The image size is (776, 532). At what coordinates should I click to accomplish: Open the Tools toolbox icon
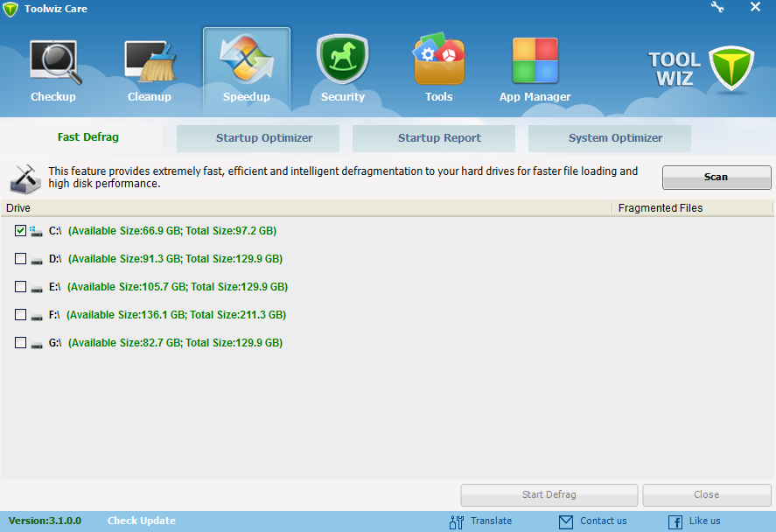[x=439, y=59]
